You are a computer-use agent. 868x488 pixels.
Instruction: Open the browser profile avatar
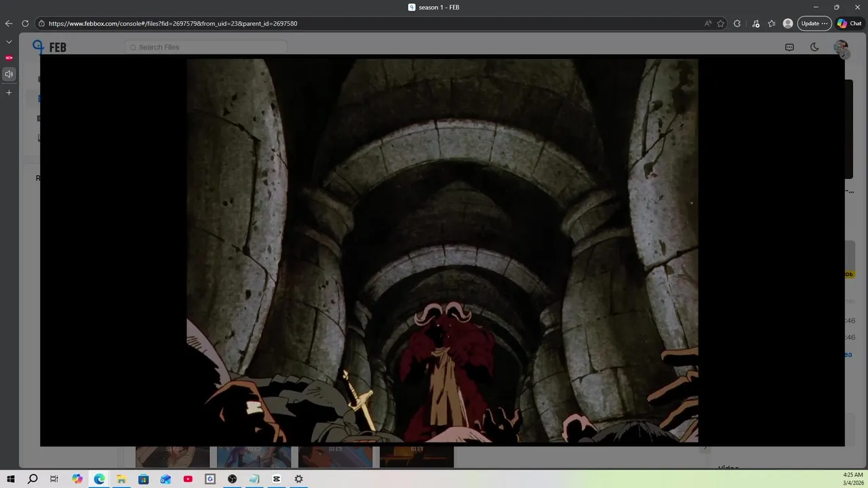(x=788, y=23)
